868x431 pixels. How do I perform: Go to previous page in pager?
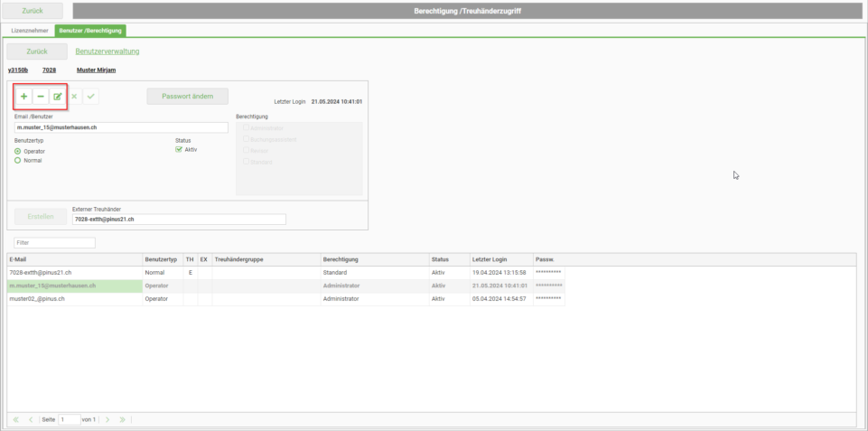coord(31,419)
